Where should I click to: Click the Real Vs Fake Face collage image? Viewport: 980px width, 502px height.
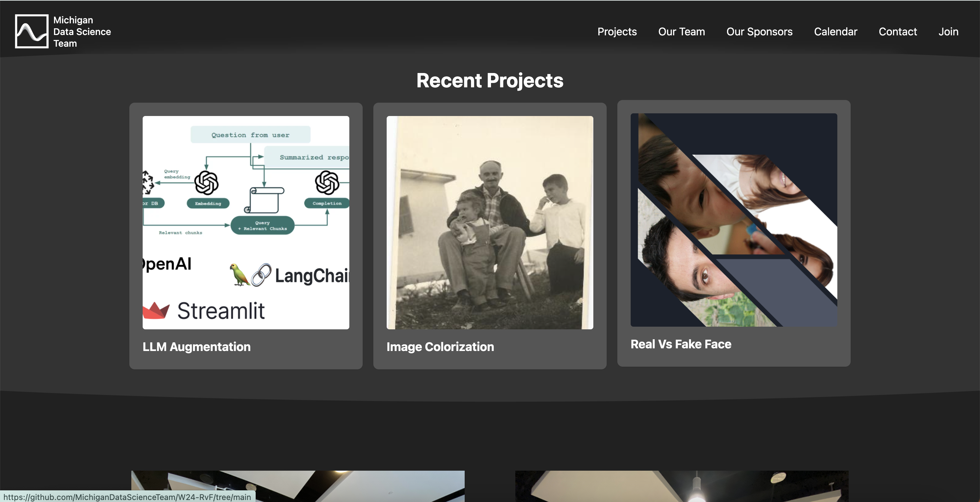point(733,220)
